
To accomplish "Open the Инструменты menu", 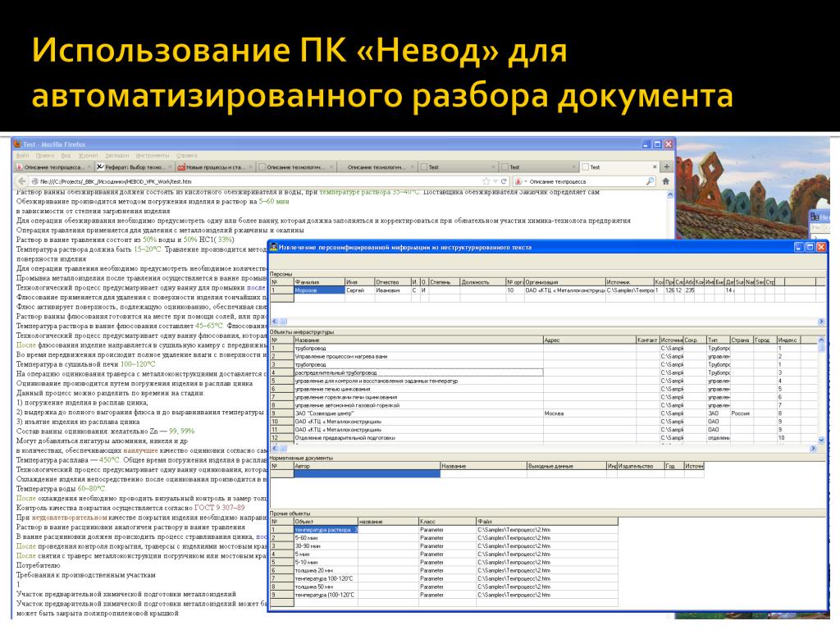I will tap(153, 155).
